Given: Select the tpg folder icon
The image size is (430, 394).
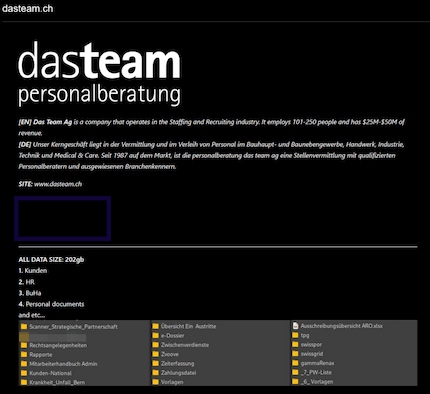Looking at the screenshot, I should pyautogui.click(x=295, y=335).
